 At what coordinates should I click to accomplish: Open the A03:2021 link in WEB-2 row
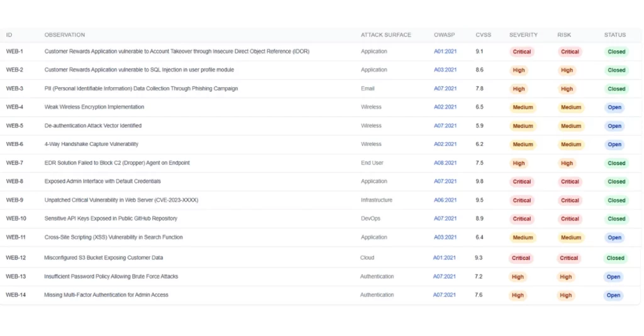pos(445,70)
